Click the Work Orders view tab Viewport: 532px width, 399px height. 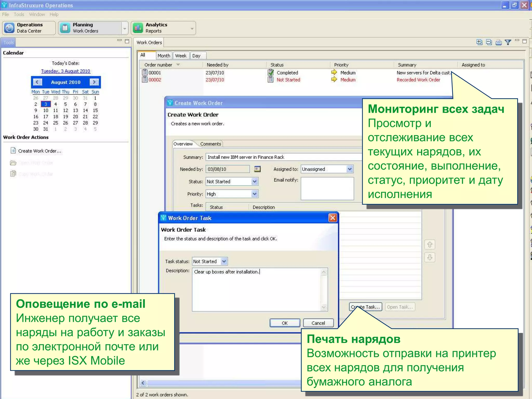coord(149,42)
